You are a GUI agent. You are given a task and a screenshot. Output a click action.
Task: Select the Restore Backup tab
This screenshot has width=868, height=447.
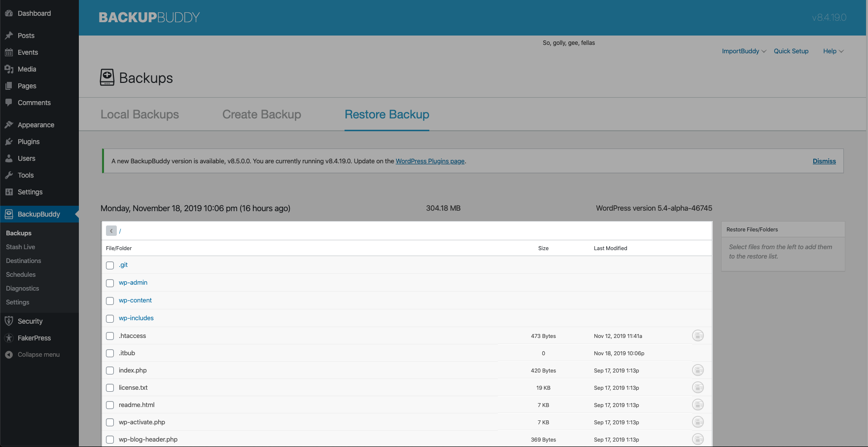[x=387, y=114]
